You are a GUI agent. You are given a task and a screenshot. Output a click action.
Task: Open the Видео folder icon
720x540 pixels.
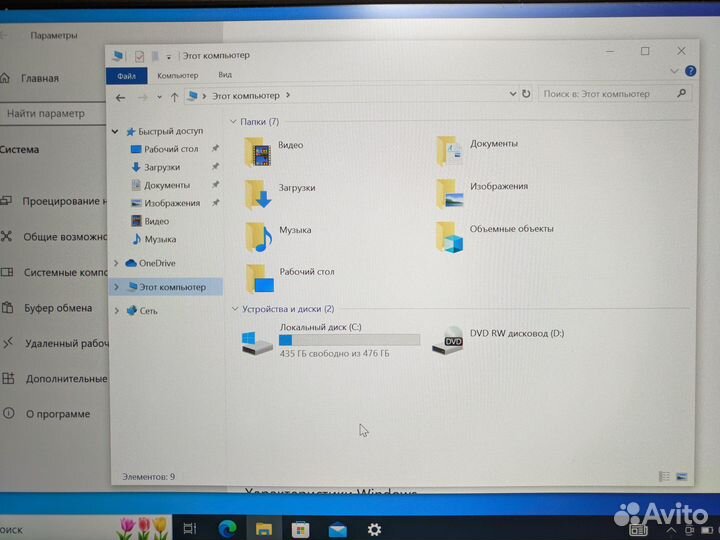tap(258, 152)
